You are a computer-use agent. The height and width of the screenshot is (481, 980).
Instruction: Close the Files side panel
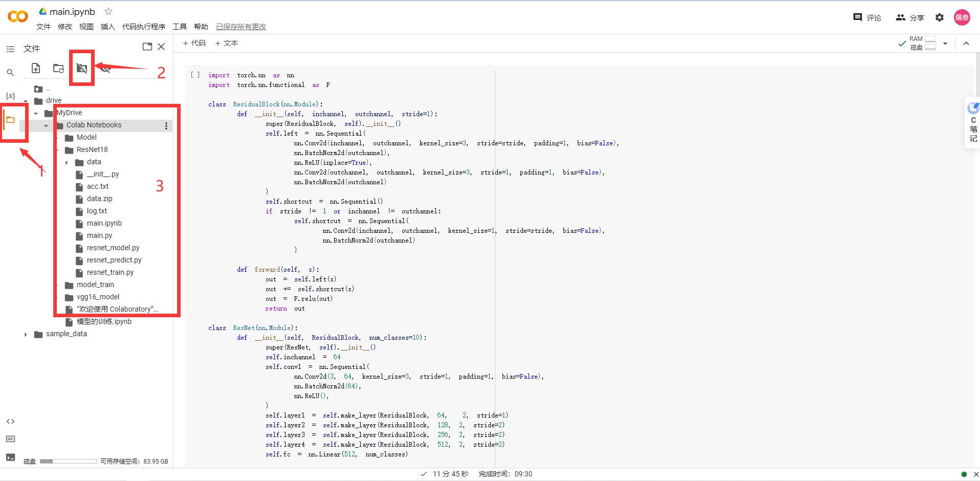coord(161,47)
